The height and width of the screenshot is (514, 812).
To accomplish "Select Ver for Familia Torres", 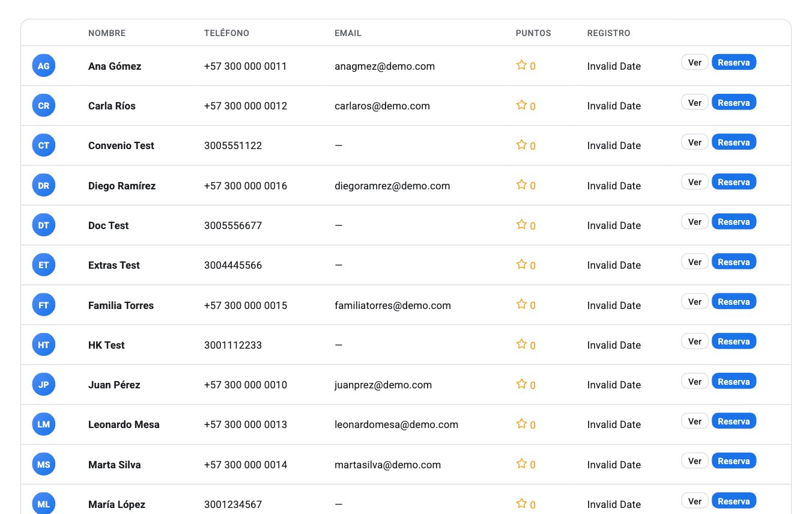I will click(695, 302).
